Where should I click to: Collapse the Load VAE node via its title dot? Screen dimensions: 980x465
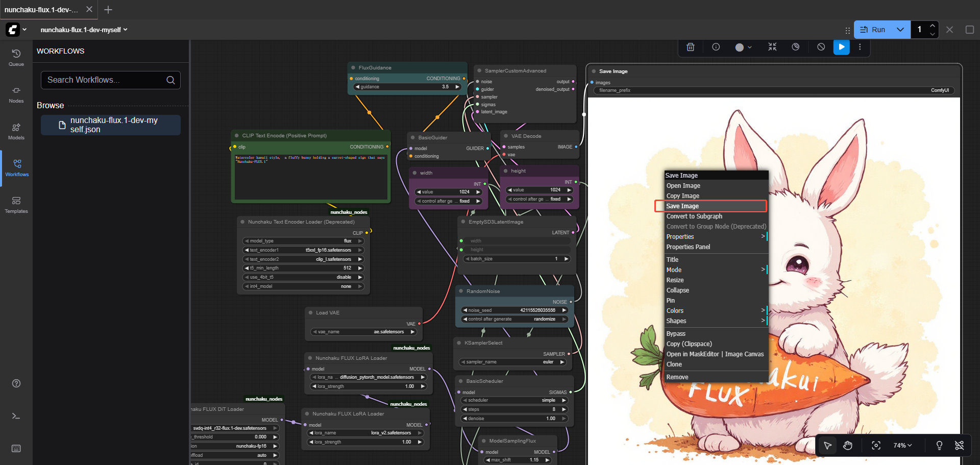(310, 313)
